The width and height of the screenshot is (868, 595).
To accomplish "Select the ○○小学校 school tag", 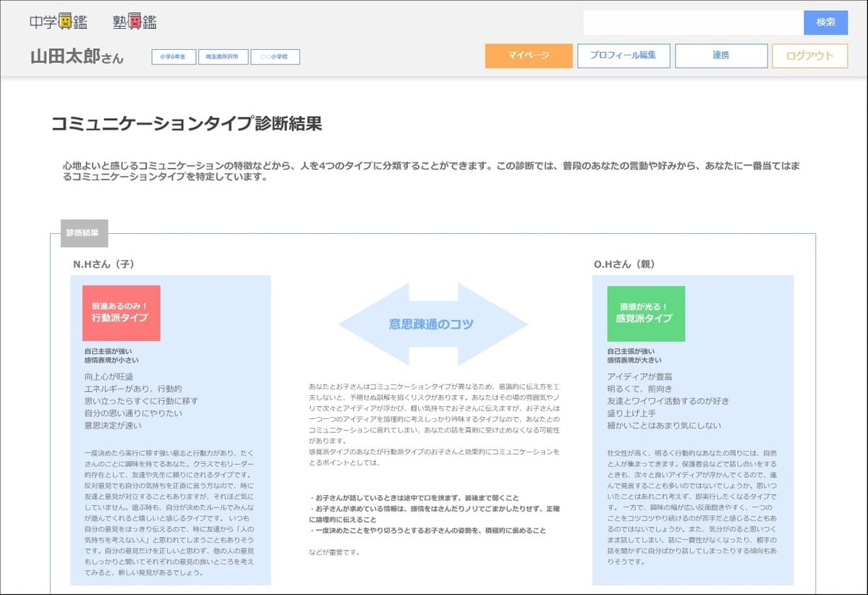I will coord(275,56).
